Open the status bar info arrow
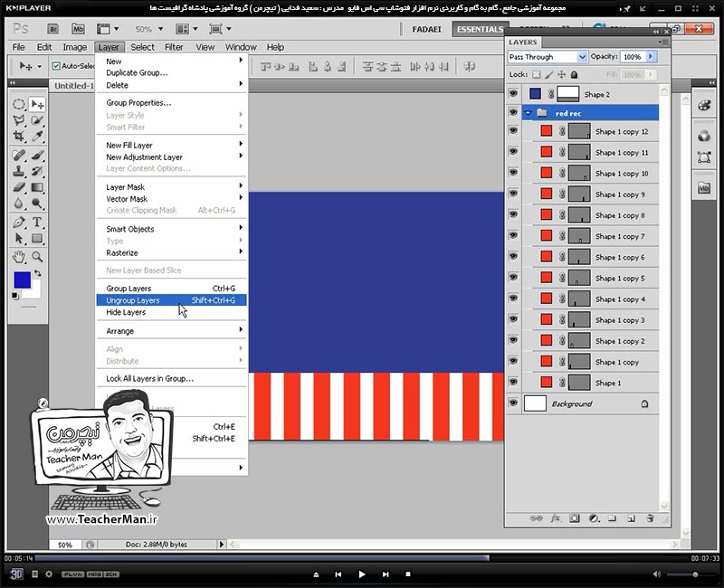Screen dimensions: 724x588 click(222, 545)
